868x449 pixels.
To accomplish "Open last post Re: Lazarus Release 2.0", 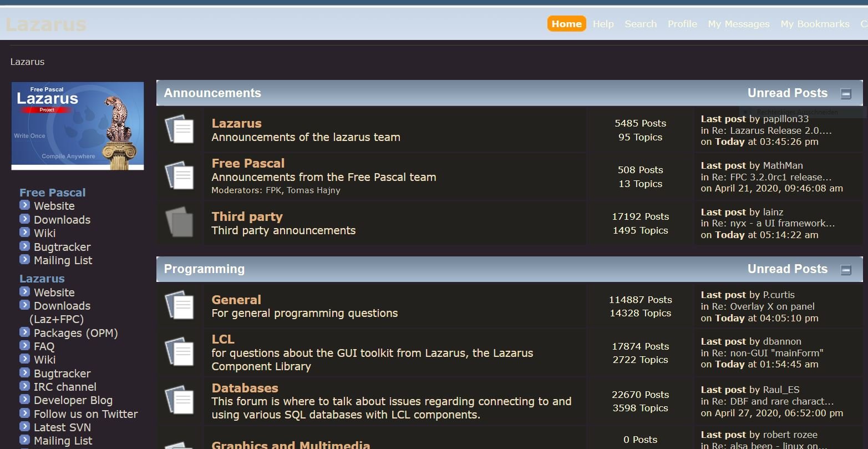I will point(771,130).
